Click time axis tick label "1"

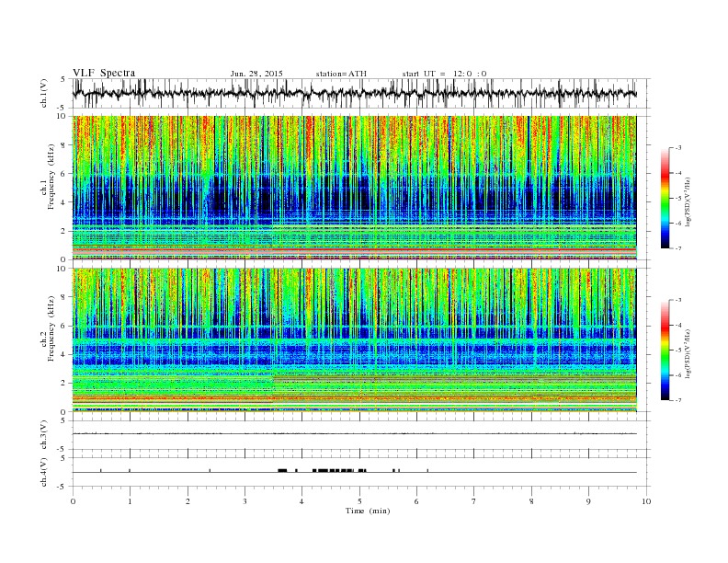(130, 501)
